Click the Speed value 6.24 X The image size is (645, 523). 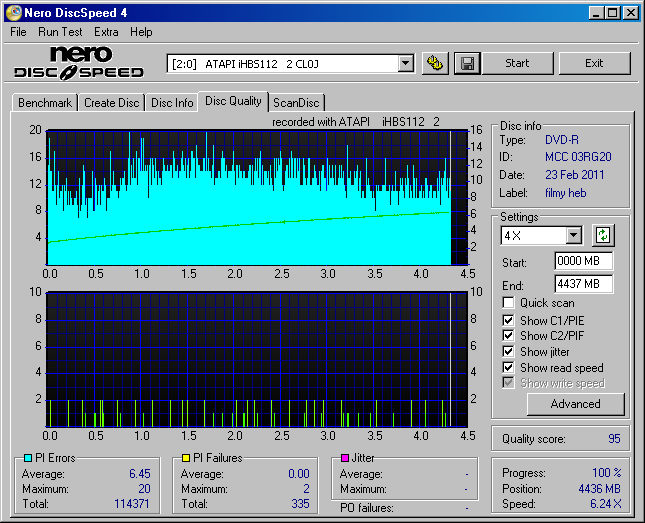pyautogui.click(x=606, y=504)
